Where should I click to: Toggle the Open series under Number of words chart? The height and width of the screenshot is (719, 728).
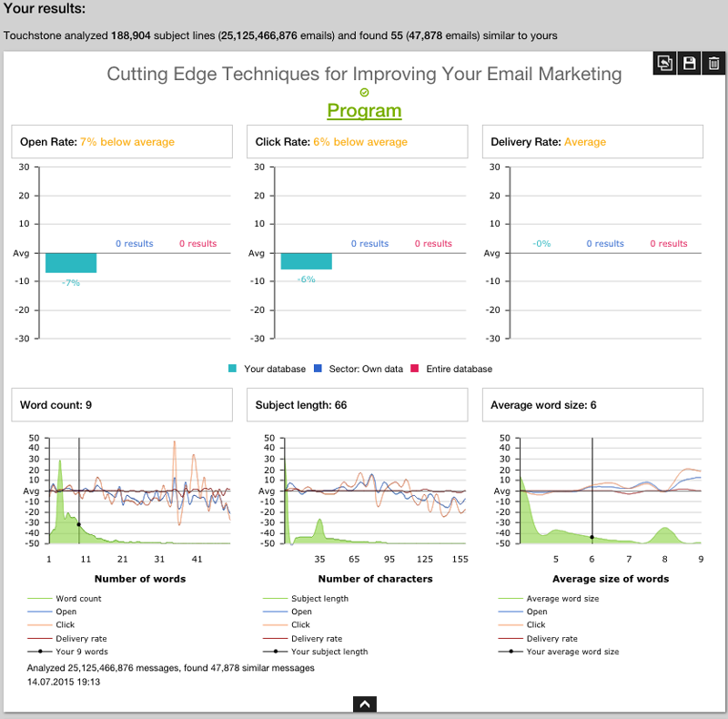pos(52,612)
